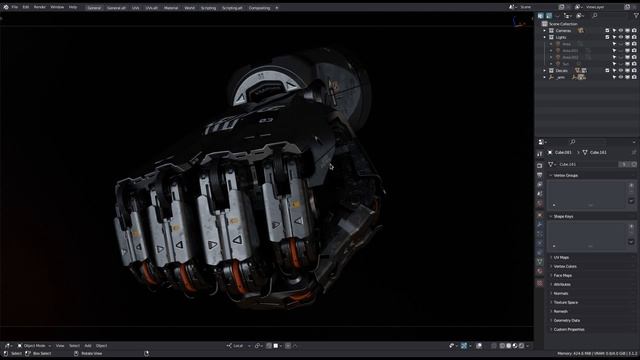Viewport: 640px width, 360px height.
Task: Open the Render properties tab
Action: 540,165
